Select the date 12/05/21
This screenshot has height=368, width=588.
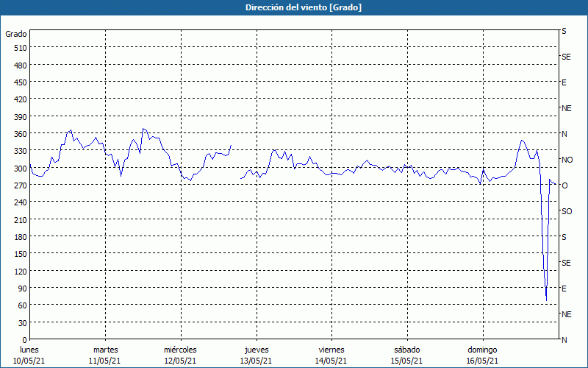click(180, 361)
